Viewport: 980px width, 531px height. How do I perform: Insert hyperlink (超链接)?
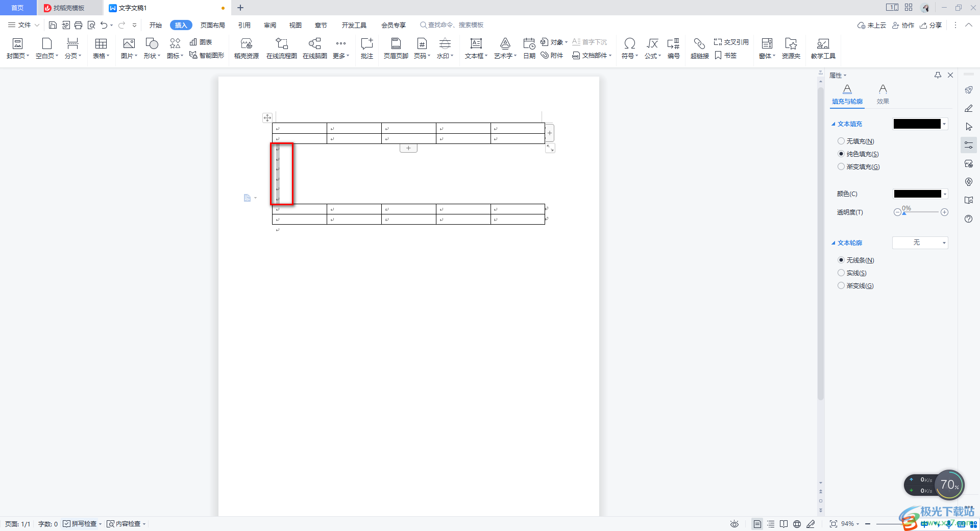click(x=700, y=49)
